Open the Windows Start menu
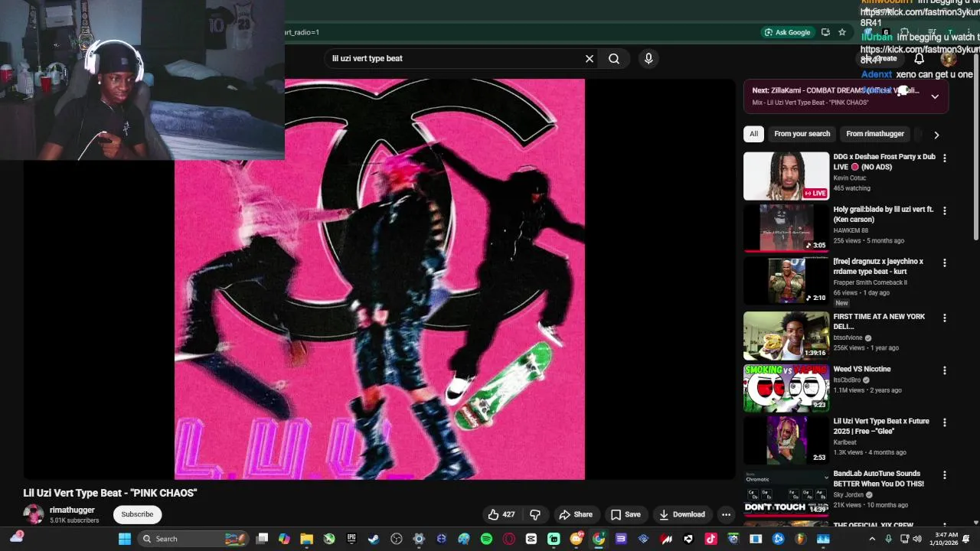Screen dimensions: 980x551 (x=124, y=539)
